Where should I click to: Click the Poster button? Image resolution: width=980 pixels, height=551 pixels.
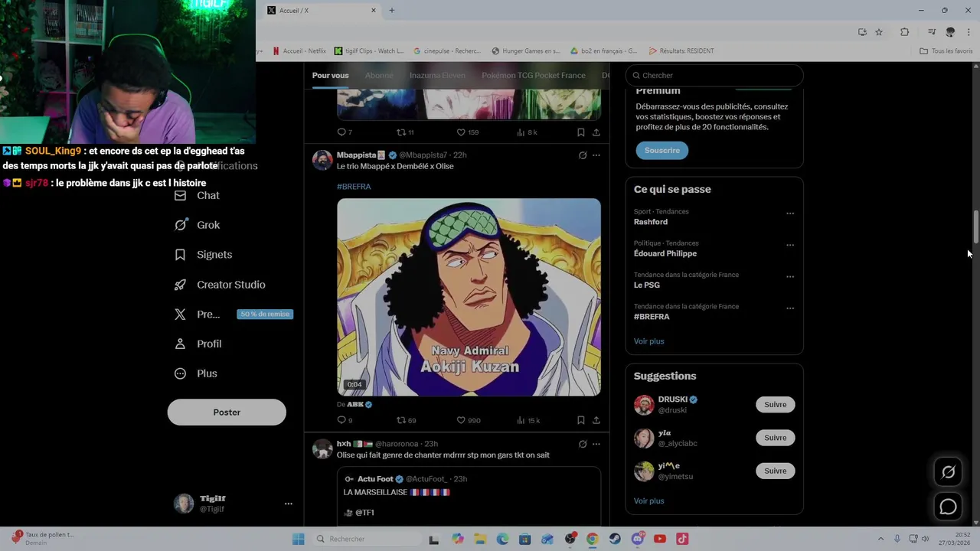(x=227, y=412)
